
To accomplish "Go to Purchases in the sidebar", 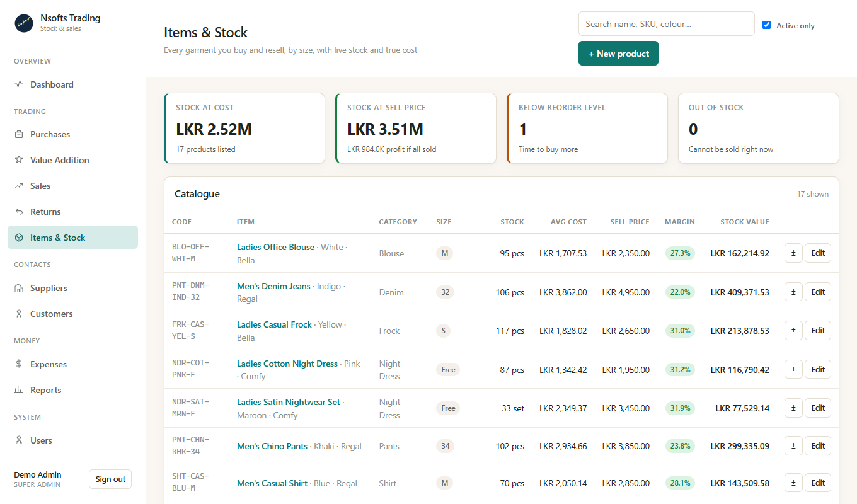I will [x=72, y=134].
